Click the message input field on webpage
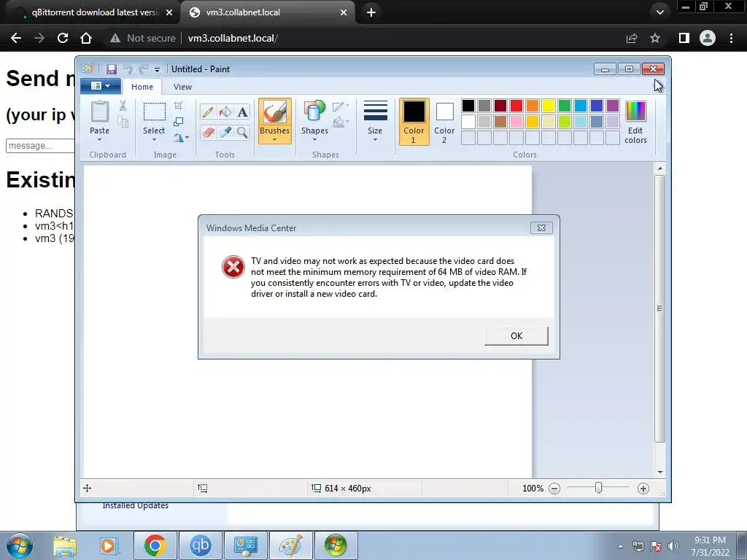Image resolution: width=747 pixels, height=560 pixels. 41,146
